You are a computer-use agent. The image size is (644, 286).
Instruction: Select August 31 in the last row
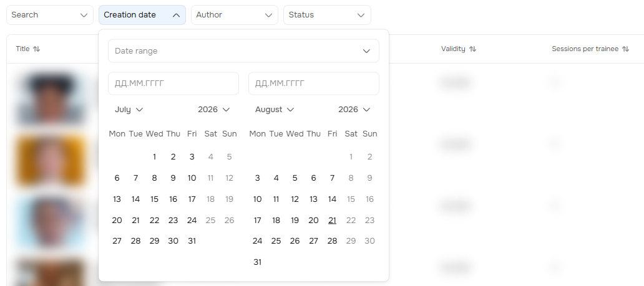click(258, 262)
